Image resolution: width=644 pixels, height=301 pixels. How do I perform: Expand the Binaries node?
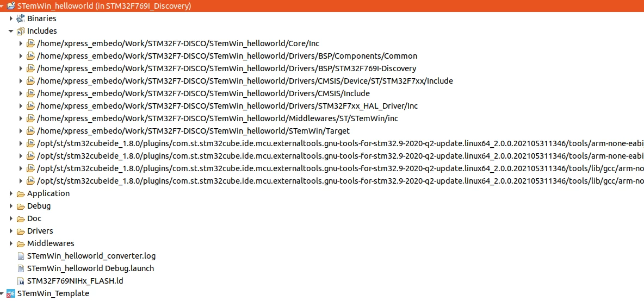11,18
